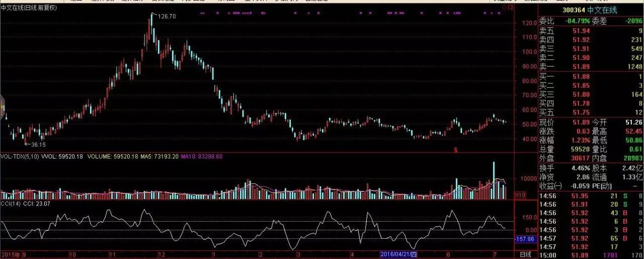644x259 pixels.
Task: Click the 流通 1.33亿 value
Action: click(633, 177)
